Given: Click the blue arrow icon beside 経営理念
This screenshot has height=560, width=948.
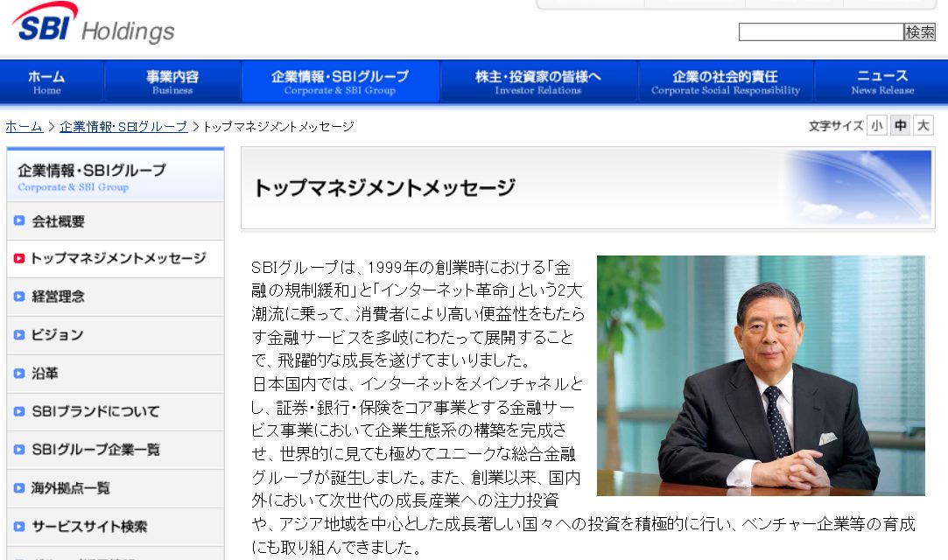Looking at the screenshot, I should (19, 297).
